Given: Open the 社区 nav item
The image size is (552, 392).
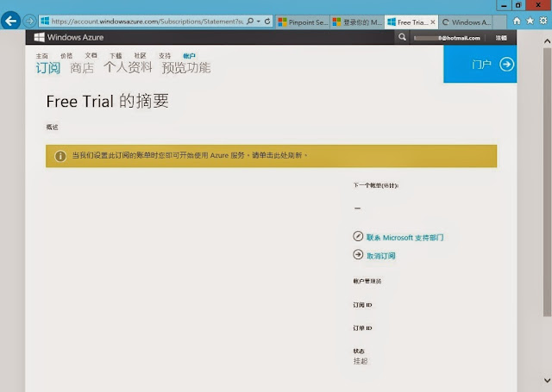Looking at the screenshot, I should (x=140, y=55).
